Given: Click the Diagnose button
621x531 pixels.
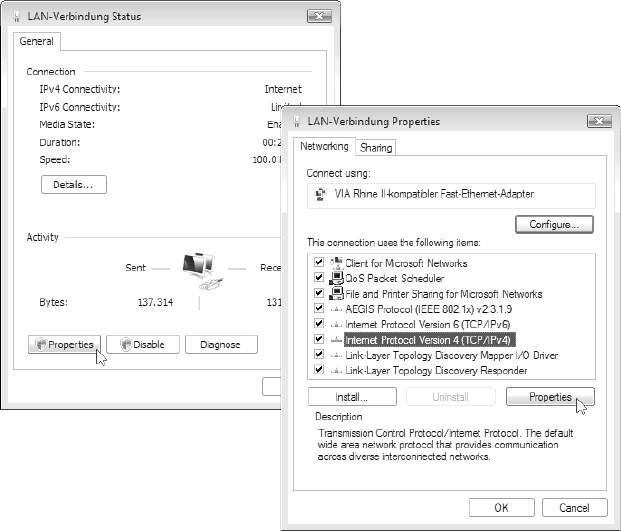Looking at the screenshot, I should point(221,344).
